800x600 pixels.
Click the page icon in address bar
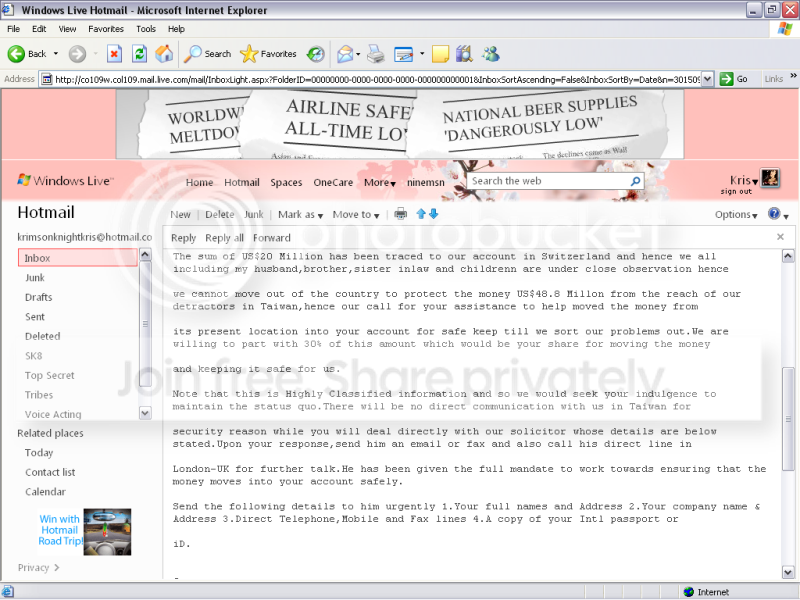[x=47, y=80]
